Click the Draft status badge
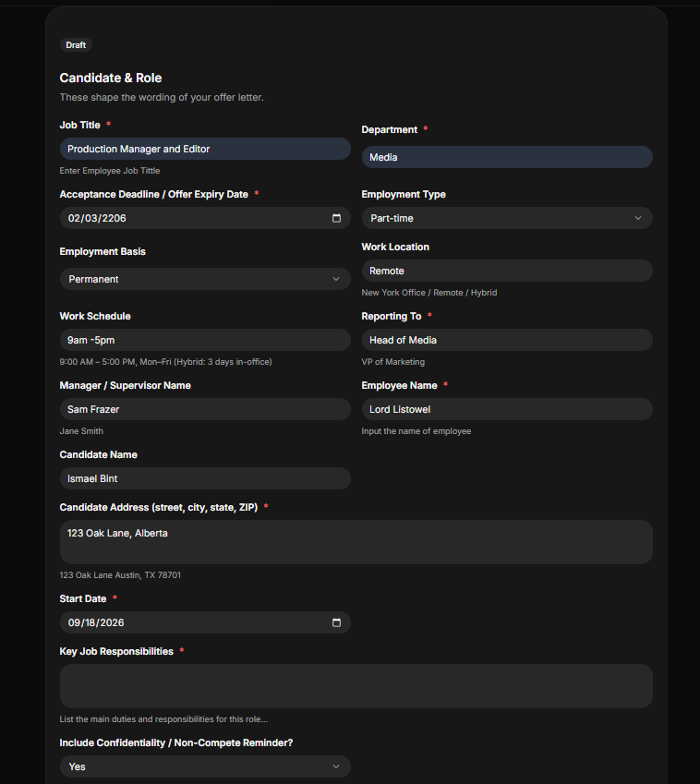The image size is (700, 784). point(76,45)
